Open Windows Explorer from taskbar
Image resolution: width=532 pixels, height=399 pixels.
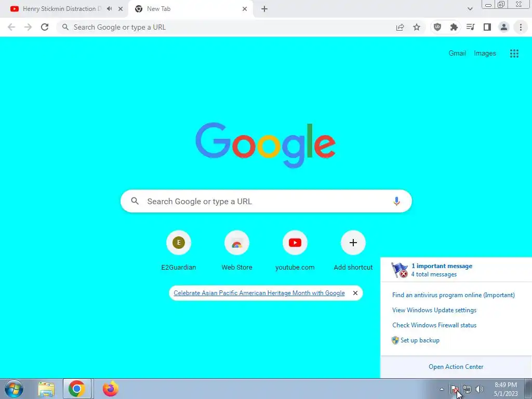click(46, 389)
